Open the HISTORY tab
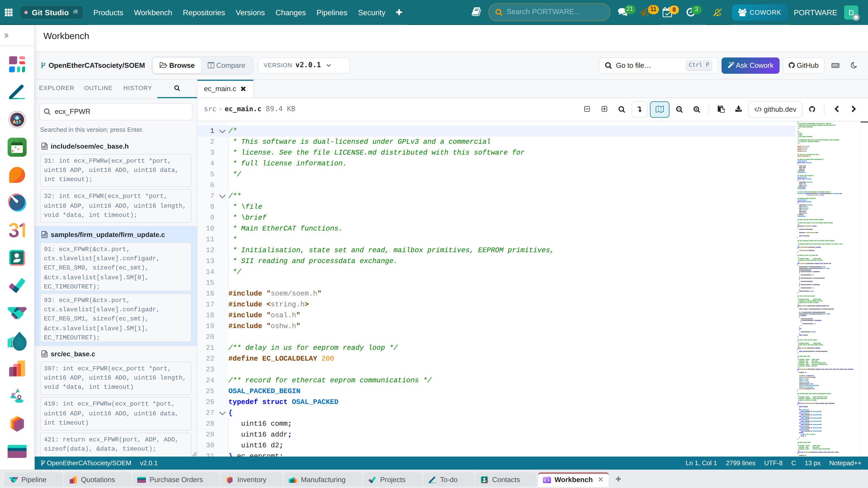The width and height of the screenshot is (868, 488). tap(138, 88)
